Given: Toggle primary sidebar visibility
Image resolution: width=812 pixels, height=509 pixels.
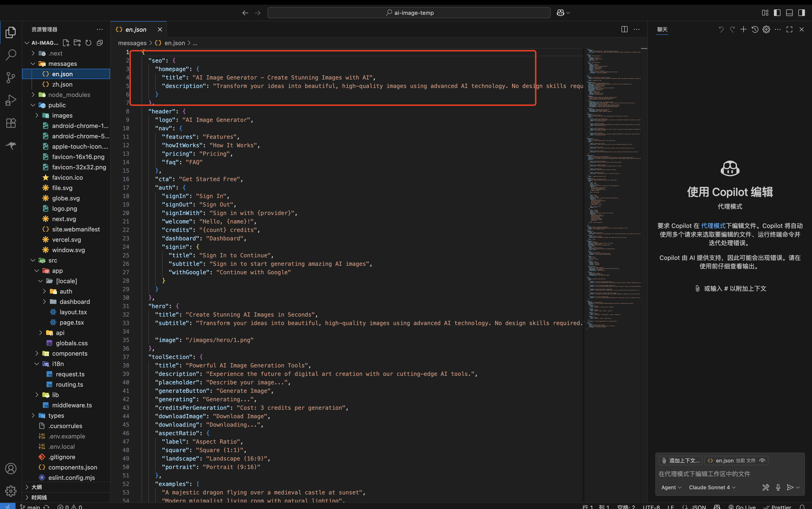Looking at the screenshot, I should coord(777,13).
